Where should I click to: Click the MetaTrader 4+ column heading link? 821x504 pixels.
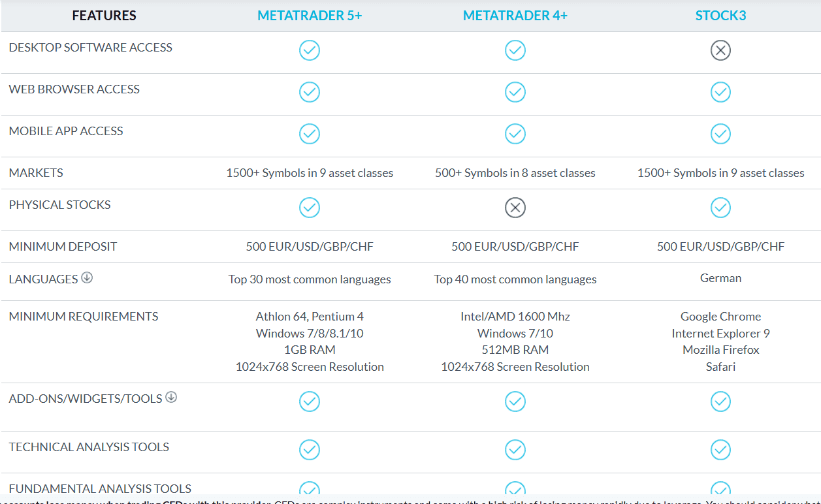(515, 15)
